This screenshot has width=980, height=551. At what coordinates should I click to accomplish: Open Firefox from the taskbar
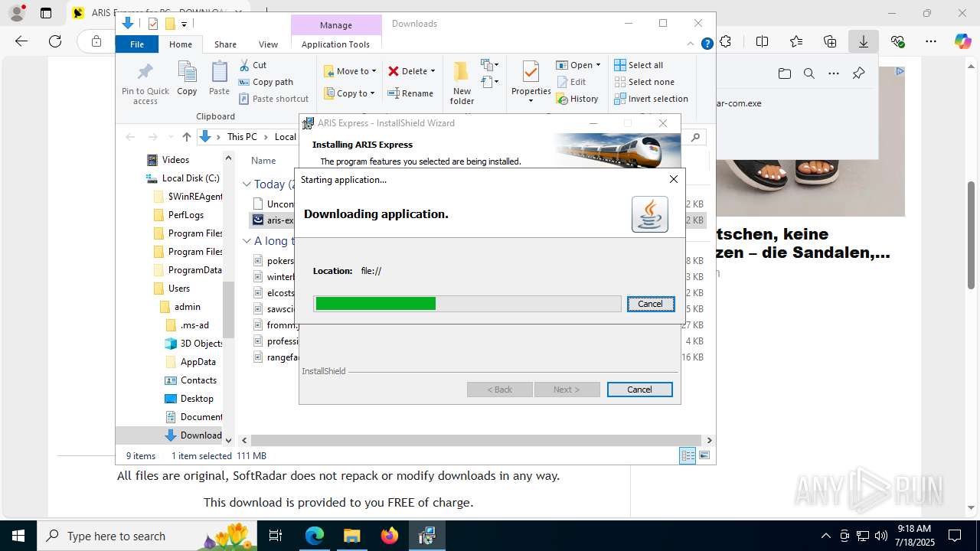tap(390, 536)
